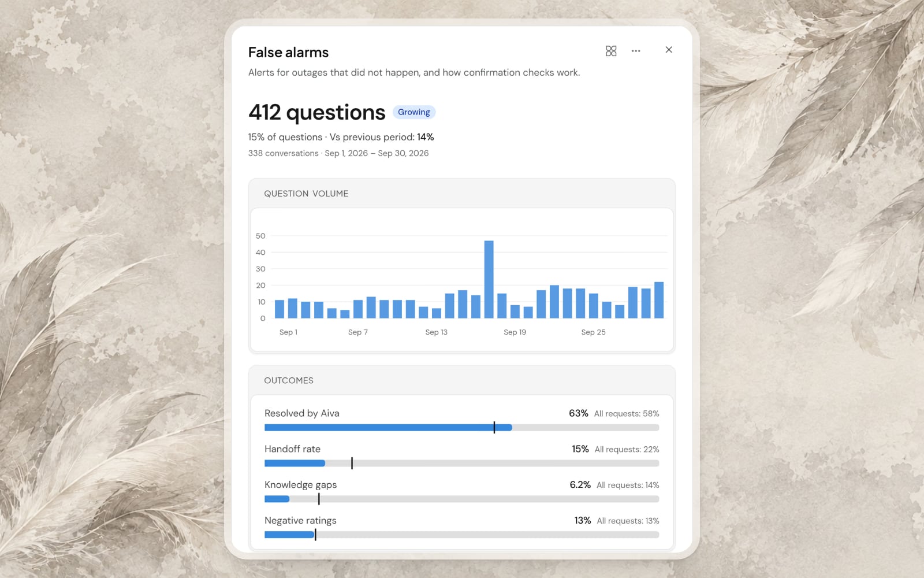
Task: Click the 15% handoff rate value
Action: 580,449
